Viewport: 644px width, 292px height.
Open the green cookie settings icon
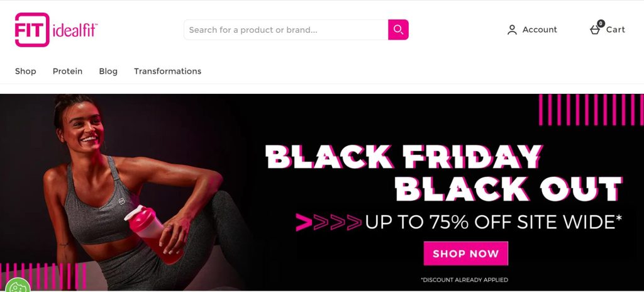click(x=16, y=287)
